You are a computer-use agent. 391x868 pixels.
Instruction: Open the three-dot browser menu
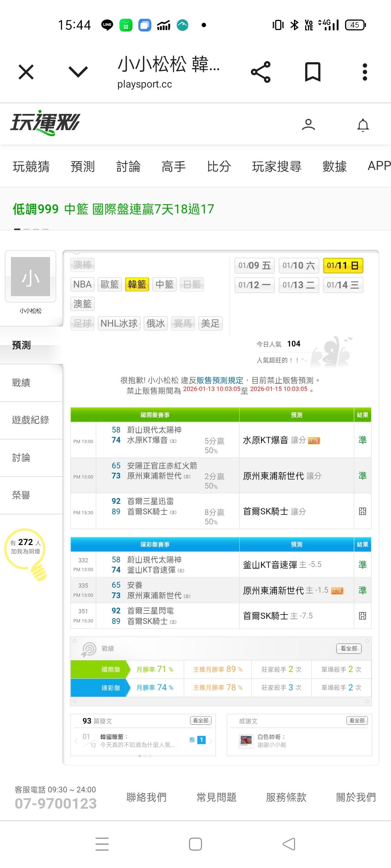[x=365, y=72]
